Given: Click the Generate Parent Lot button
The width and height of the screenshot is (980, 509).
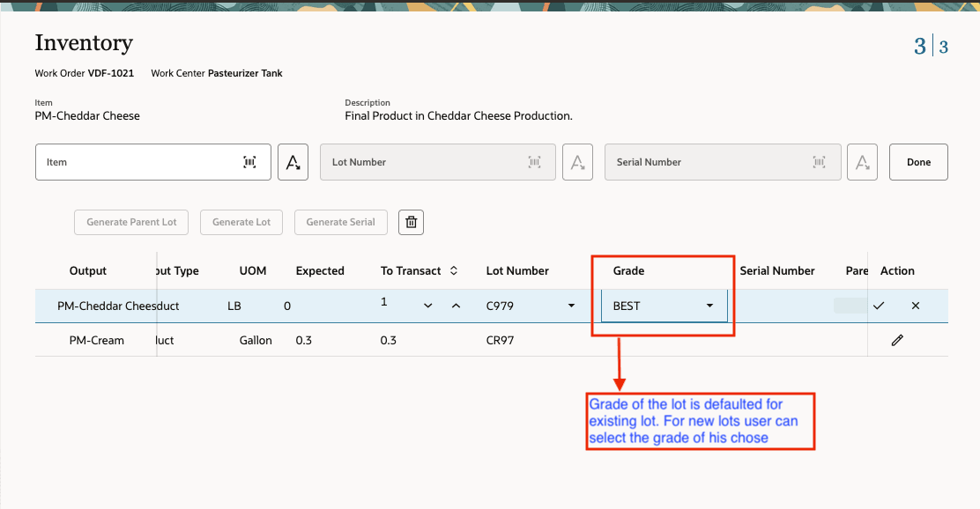Looking at the screenshot, I should [x=130, y=222].
